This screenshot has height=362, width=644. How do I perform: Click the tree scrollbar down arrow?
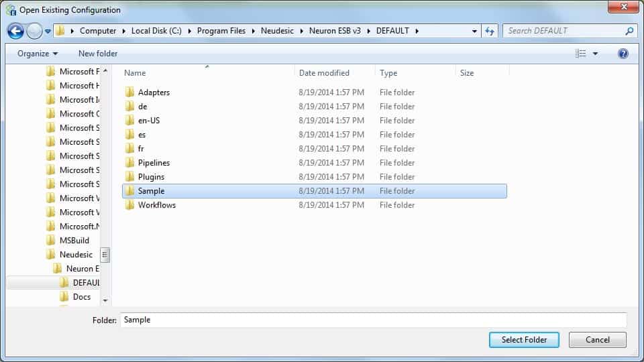click(105, 301)
